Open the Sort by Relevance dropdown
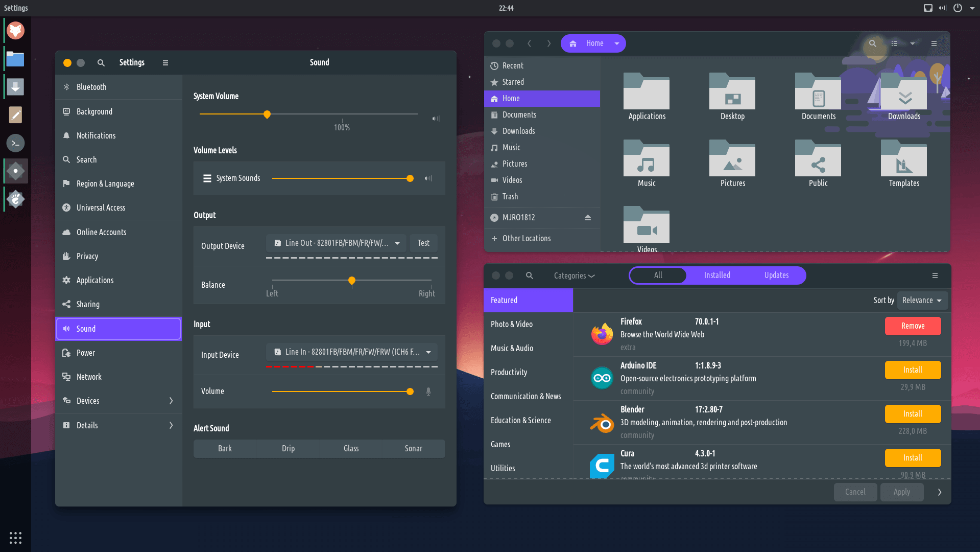The width and height of the screenshot is (980, 552). [922, 301]
